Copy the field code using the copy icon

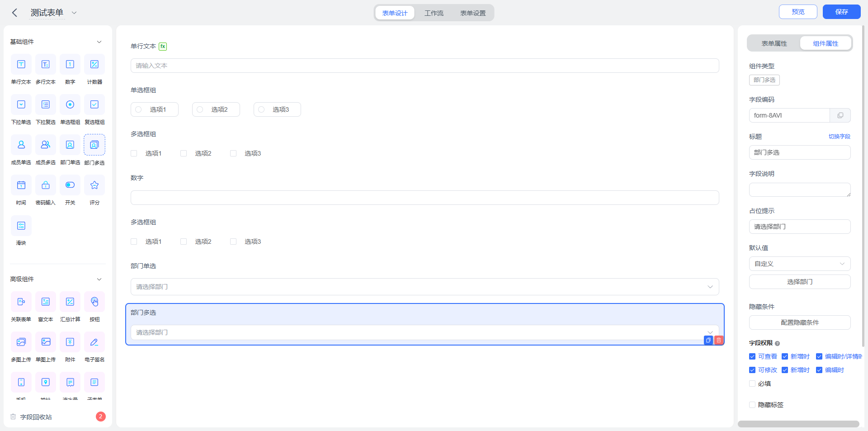tap(840, 115)
